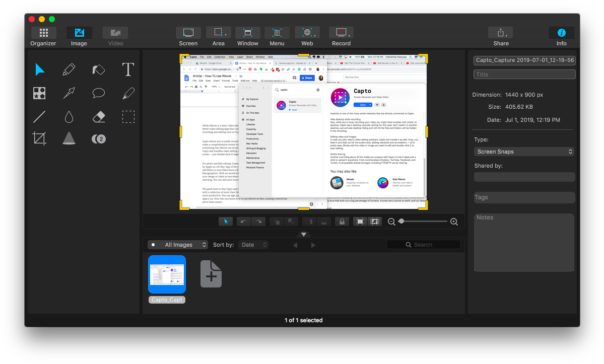Zoom out with the minus magnifier
604x364 pixels.
tap(391, 222)
